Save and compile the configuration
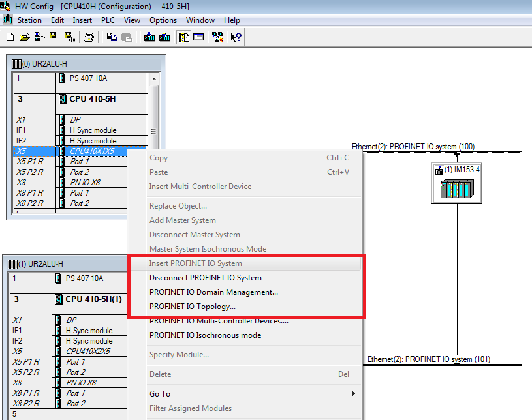The width and height of the screenshot is (532, 420). tap(71, 37)
